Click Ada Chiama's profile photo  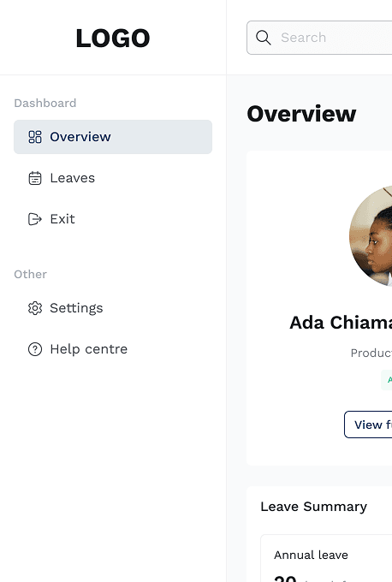(x=371, y=236)
